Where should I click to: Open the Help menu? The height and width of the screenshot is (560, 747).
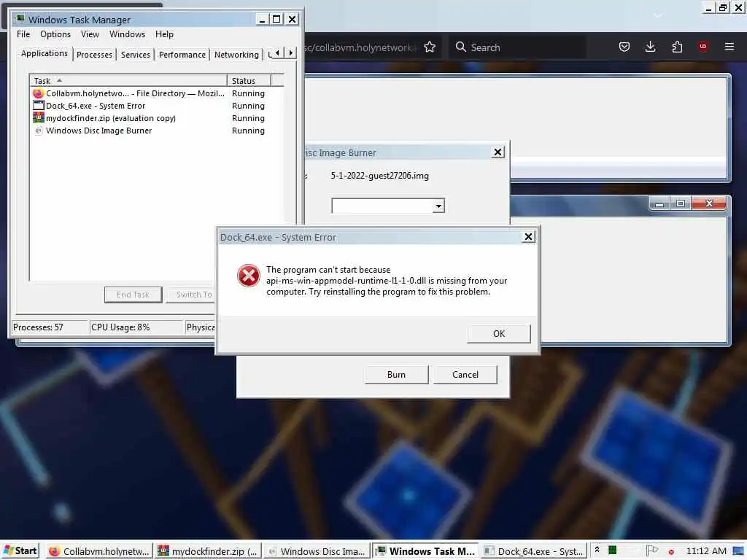coord(164,34)
